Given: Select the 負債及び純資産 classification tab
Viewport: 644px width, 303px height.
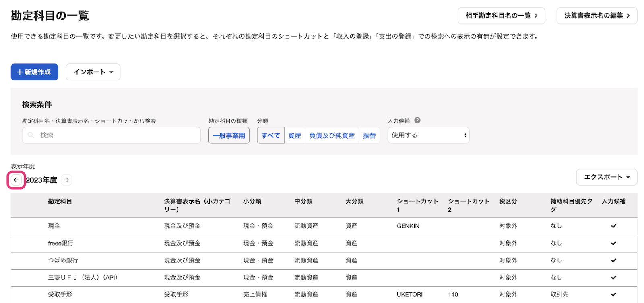Looking at the screenshot, I should [x=332, y=135].
